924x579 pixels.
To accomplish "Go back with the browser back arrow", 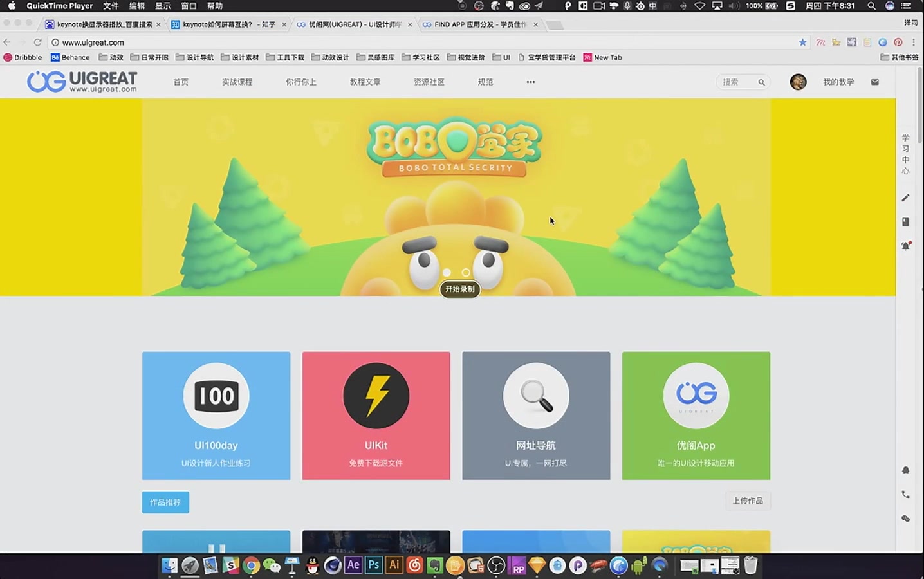I will 7,42.
